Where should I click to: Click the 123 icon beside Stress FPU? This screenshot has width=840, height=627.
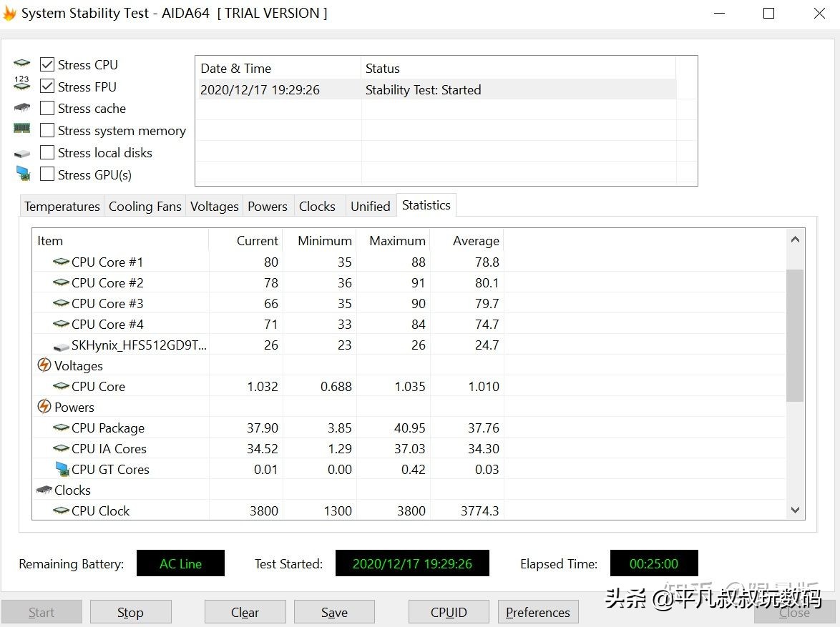click(22, 83)
